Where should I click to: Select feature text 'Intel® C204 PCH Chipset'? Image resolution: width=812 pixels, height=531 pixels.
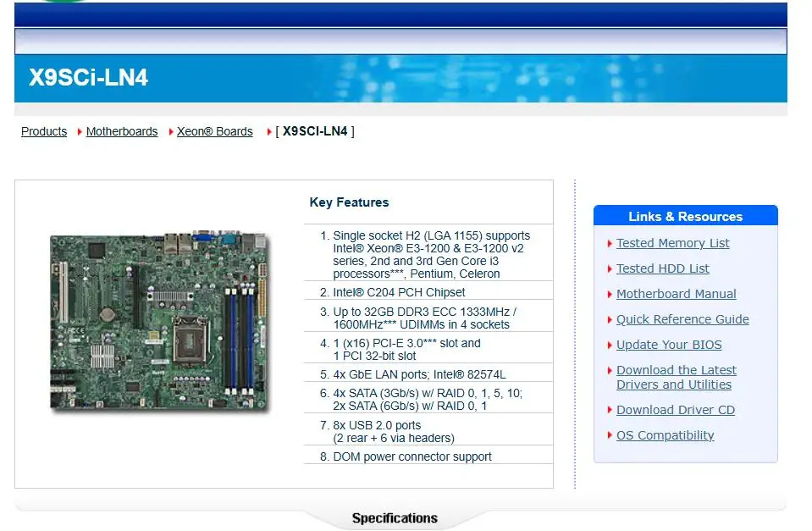[399, 293]
